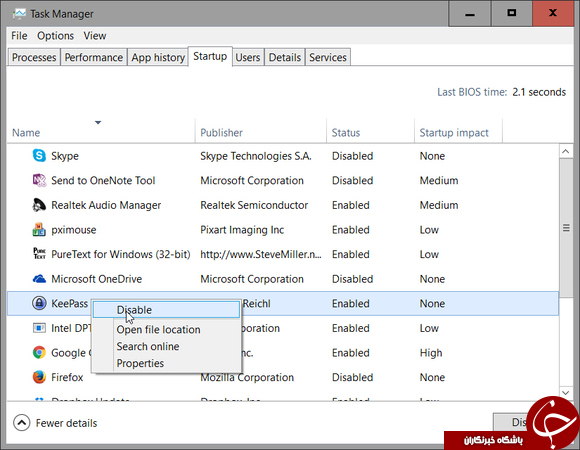Image resolution: width=580 pixels, height=450 pixels.
Task: Minimize the Task Manager window
Action: click(470, 13)
